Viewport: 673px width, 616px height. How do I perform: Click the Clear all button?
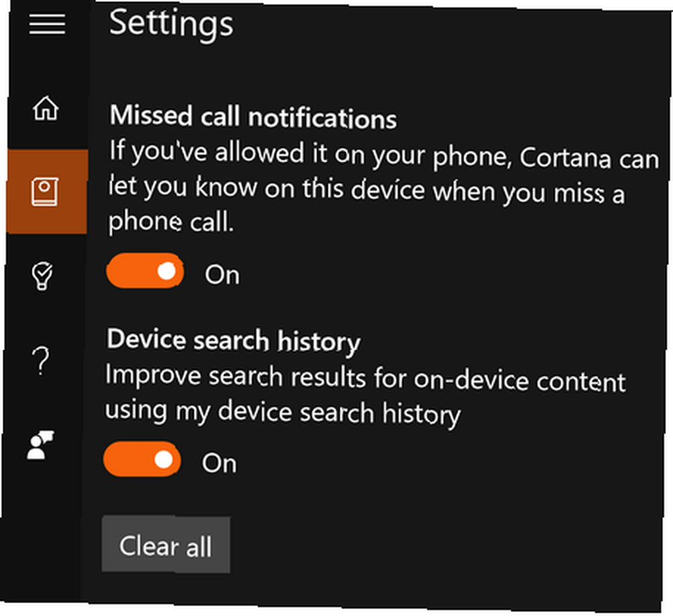(166, 545)
